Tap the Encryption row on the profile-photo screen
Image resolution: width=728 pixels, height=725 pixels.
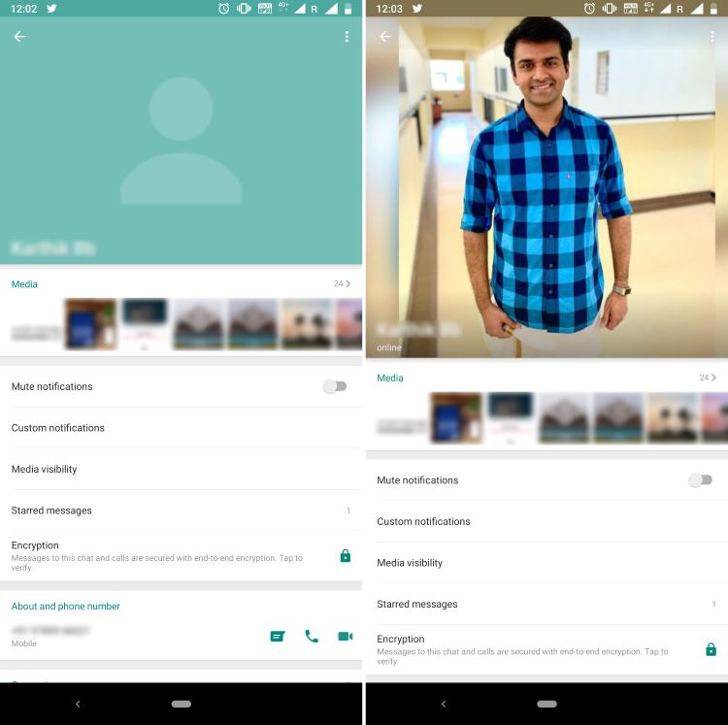(524, 649)
